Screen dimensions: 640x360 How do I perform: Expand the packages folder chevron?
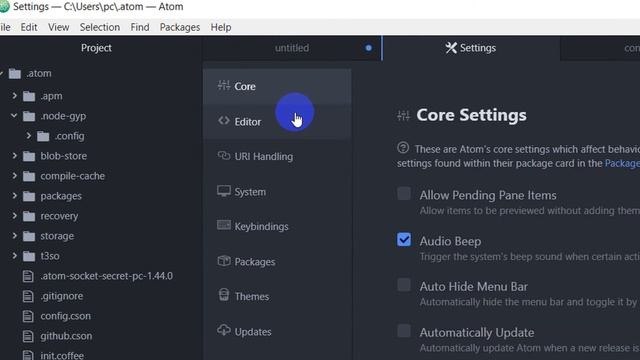[15, 196]
